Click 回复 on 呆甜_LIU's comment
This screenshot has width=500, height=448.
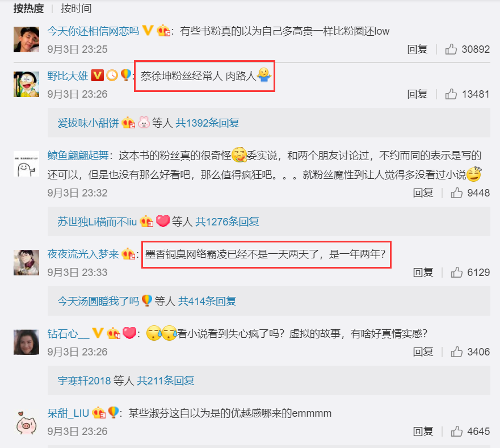(x=423, y=431)
